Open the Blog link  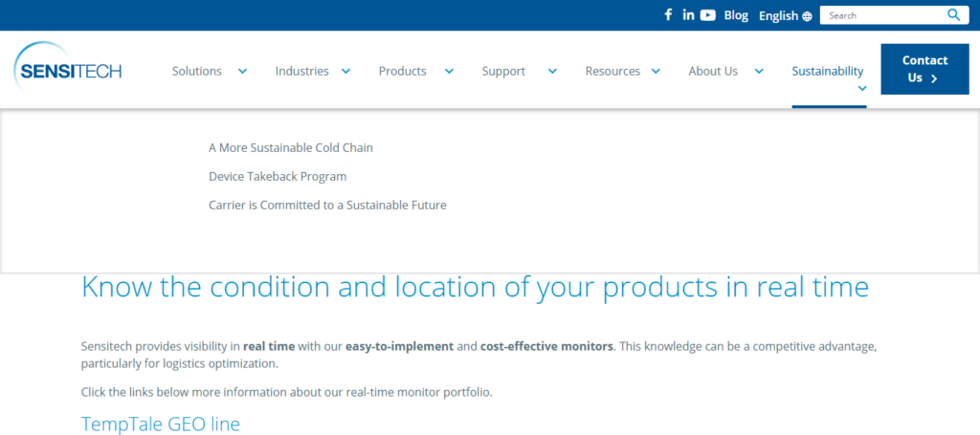pyautogui.click(x=736, y=15)
